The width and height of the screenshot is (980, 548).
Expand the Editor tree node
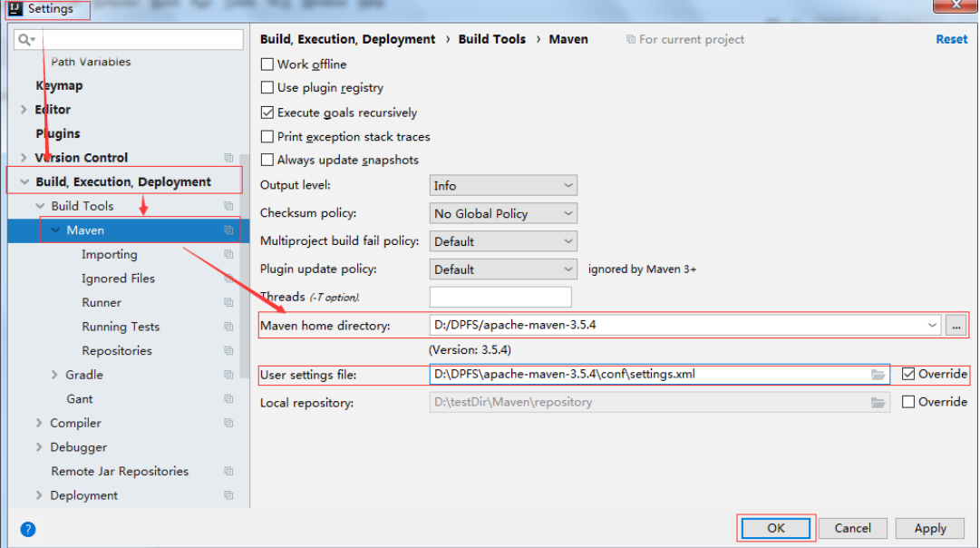(24, 110)
